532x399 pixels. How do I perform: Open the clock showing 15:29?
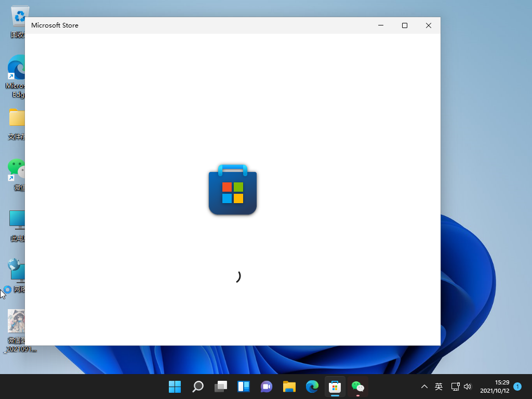[495, 387]
